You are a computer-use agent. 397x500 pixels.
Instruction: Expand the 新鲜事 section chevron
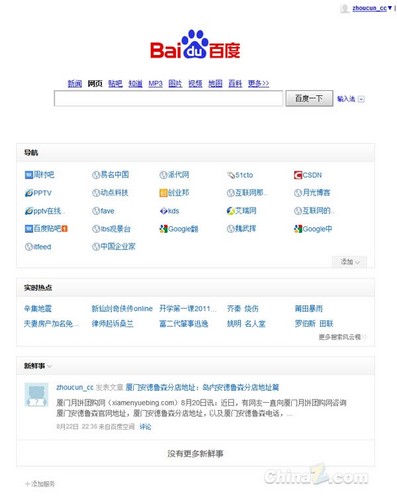49,366
